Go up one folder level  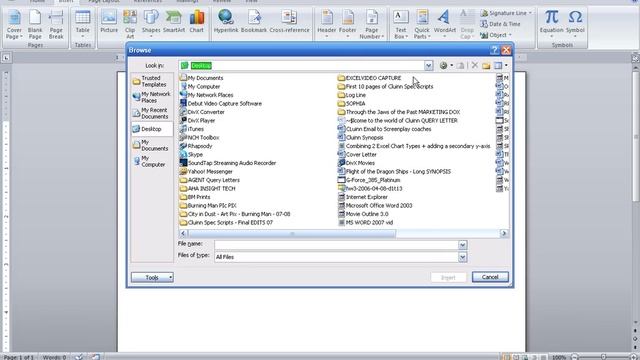(x=460, y=65)
